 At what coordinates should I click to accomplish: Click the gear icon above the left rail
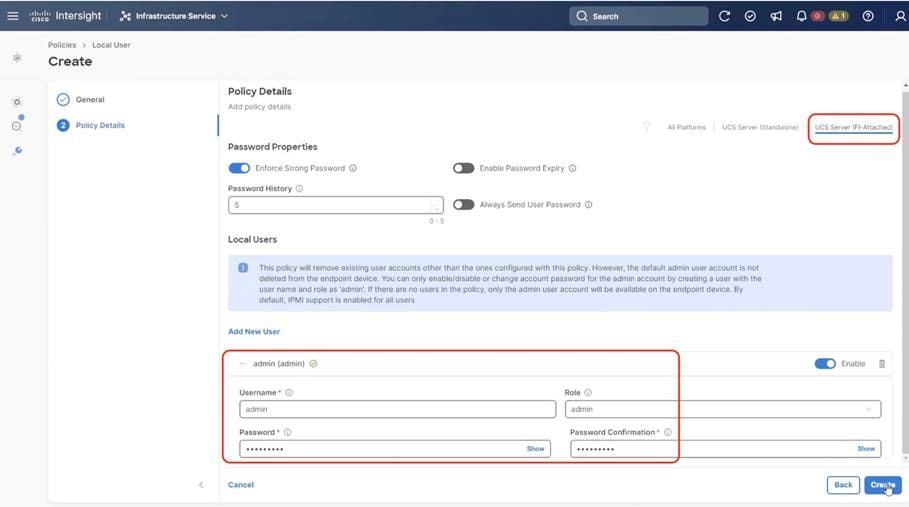[x=17, y=57]
